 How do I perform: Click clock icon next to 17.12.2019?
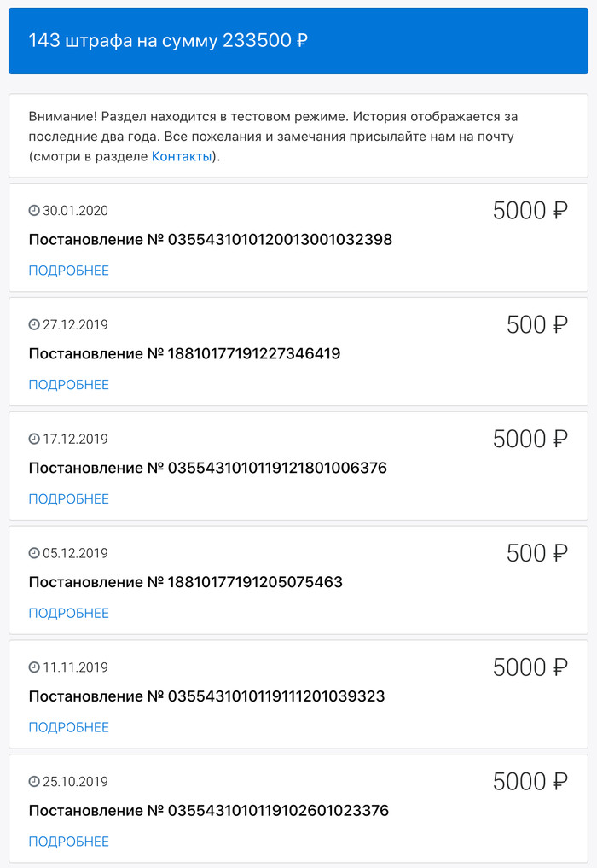(x=34, y=440)
